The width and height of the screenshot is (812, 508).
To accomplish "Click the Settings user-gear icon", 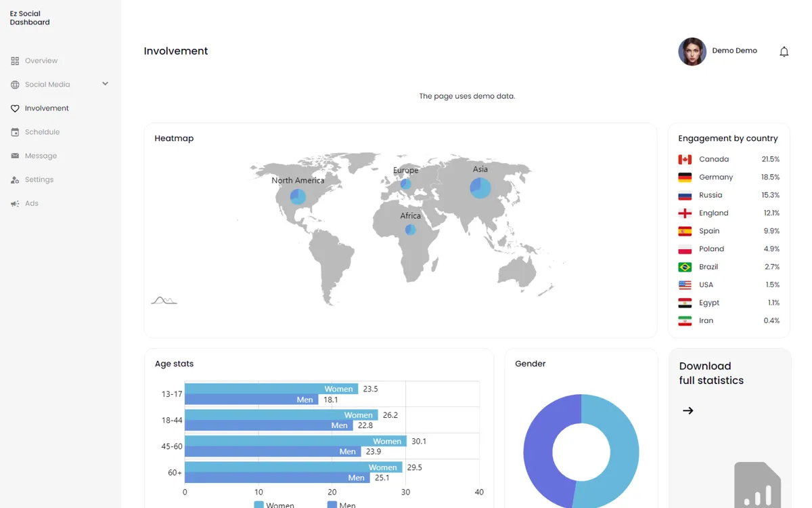I will (15, 179).
